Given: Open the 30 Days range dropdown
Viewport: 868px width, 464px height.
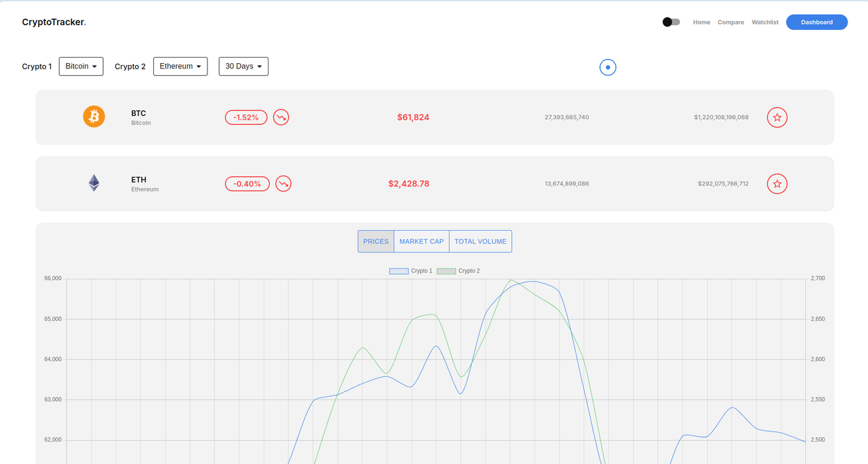Looking at the screenshot, I should [243, 66].
